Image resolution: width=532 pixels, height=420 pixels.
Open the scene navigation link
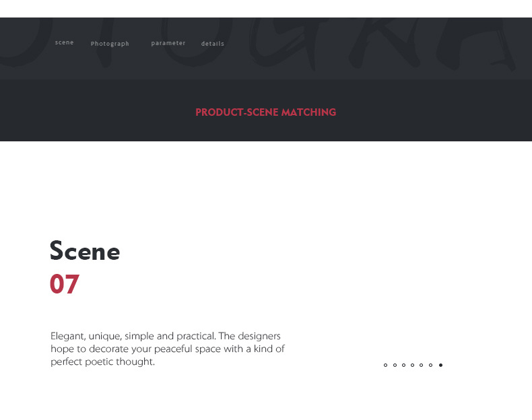point(64,42)
